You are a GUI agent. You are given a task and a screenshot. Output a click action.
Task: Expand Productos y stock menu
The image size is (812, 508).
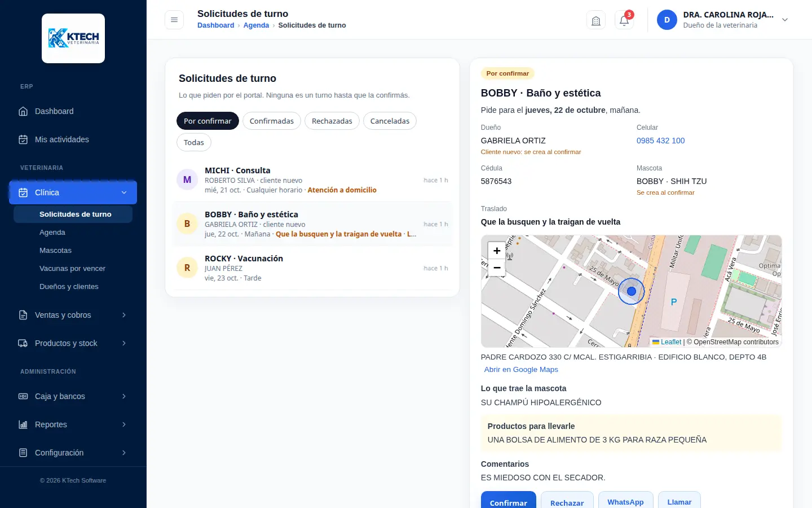pos(73,343)
